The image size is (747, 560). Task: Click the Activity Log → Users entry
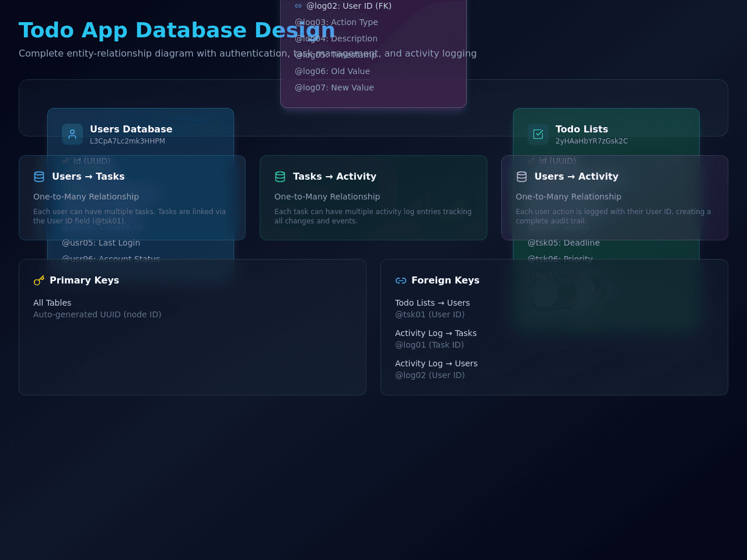[x=436, y=363]
